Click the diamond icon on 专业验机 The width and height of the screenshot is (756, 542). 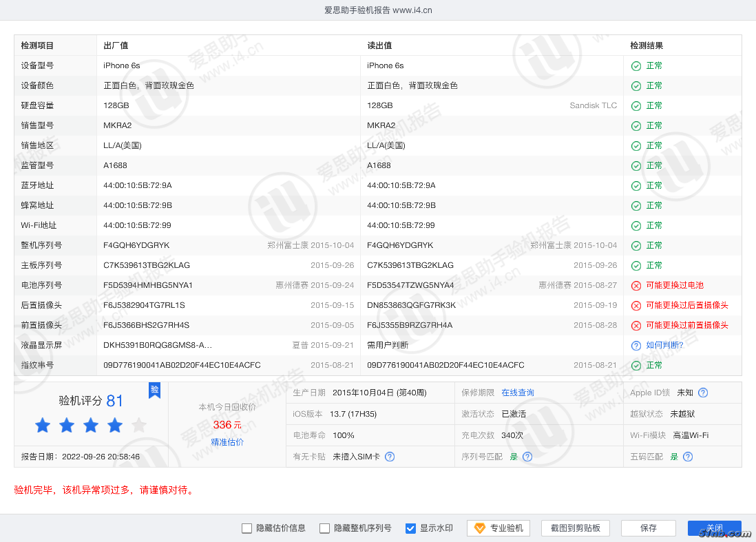point(480,528)
